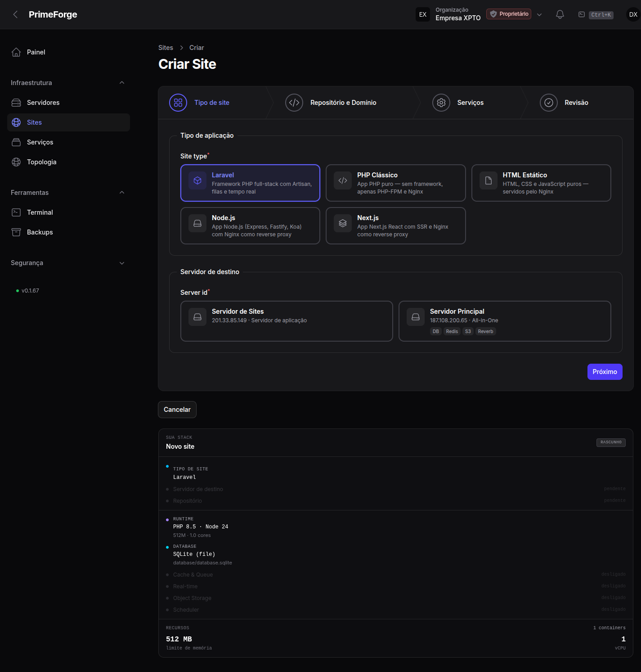641x672 pixels.
Task: Click the Repositório e Domínio code icon
Action: click(x=294, y=103)
